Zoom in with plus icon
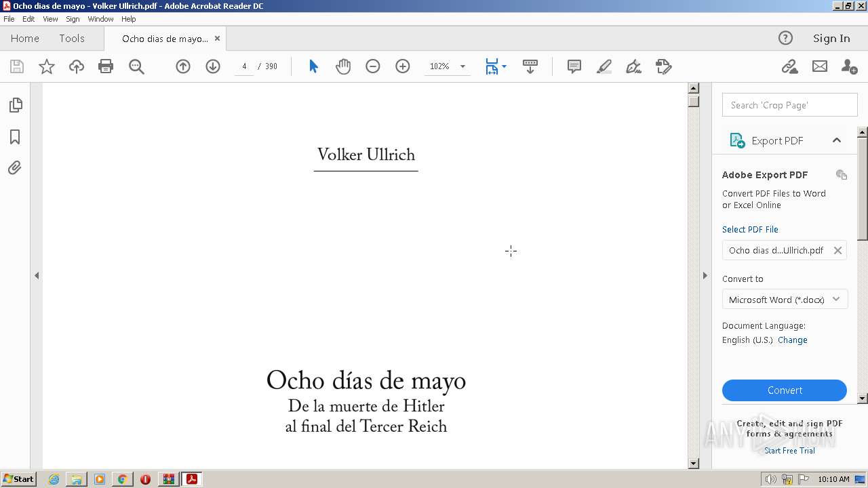 coord(403,66)
